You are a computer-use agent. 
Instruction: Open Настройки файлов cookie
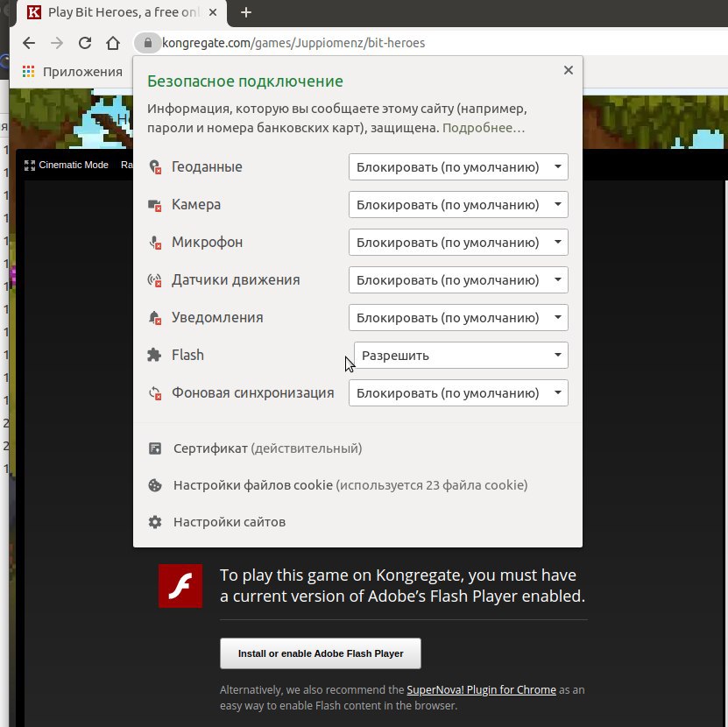(350, 485)
